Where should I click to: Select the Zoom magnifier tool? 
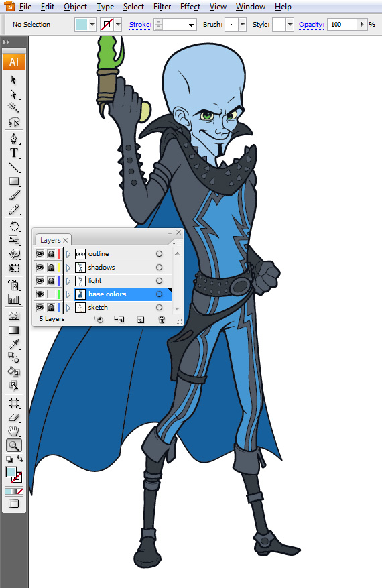pyautogui.click(x=14, y=445)
